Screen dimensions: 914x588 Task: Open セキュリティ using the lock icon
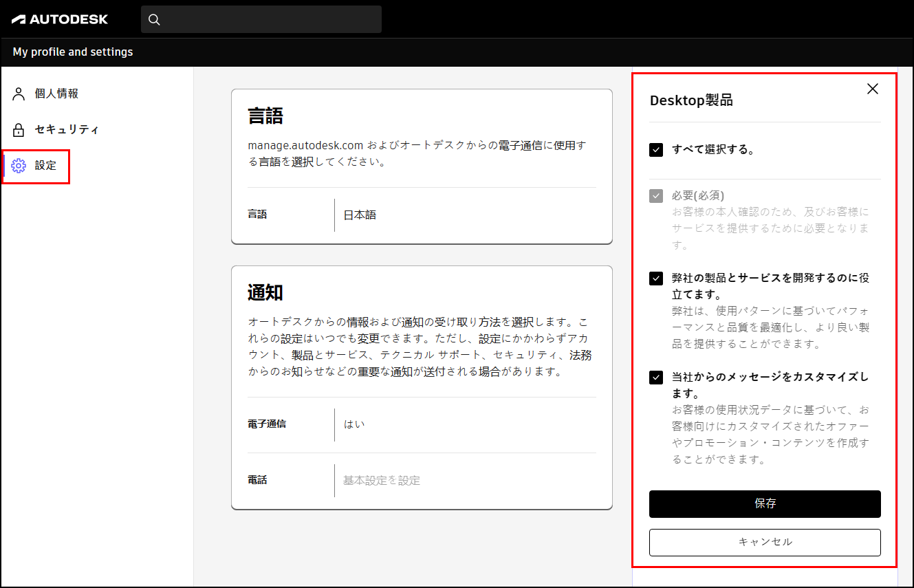[19, 129]
